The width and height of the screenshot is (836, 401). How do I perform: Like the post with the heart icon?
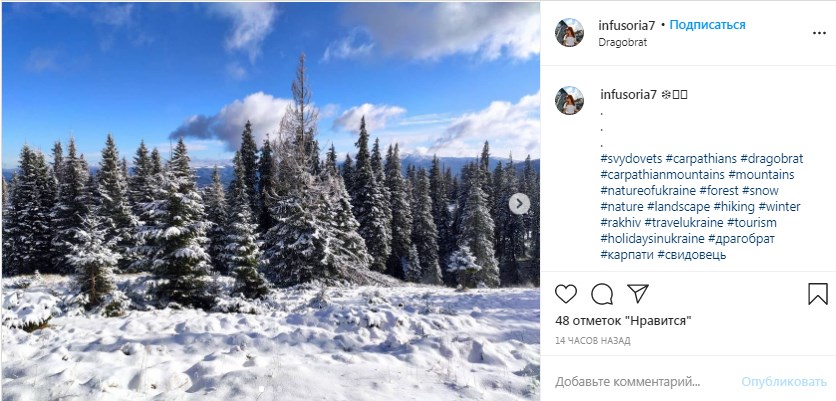tap(566, 294)
